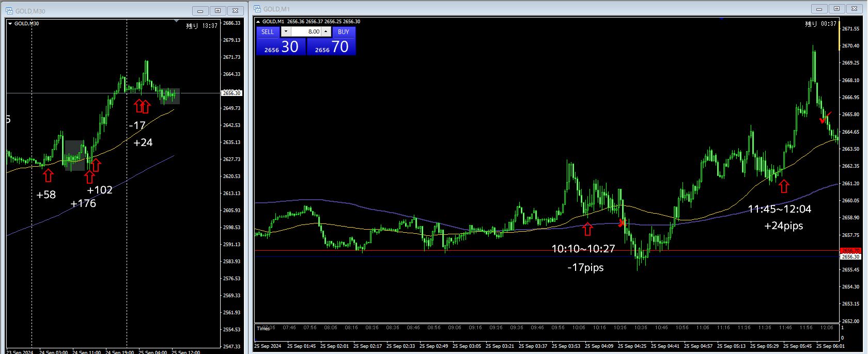
Task: Click the 25 Sep 2024 date on M1 axis
Action: (x=268, y=346)
